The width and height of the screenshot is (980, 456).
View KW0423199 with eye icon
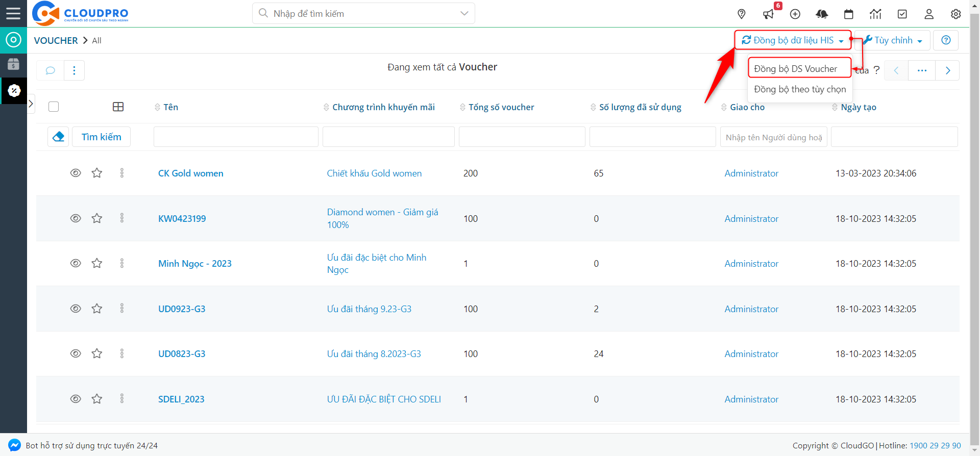click(x=76, y=218)
